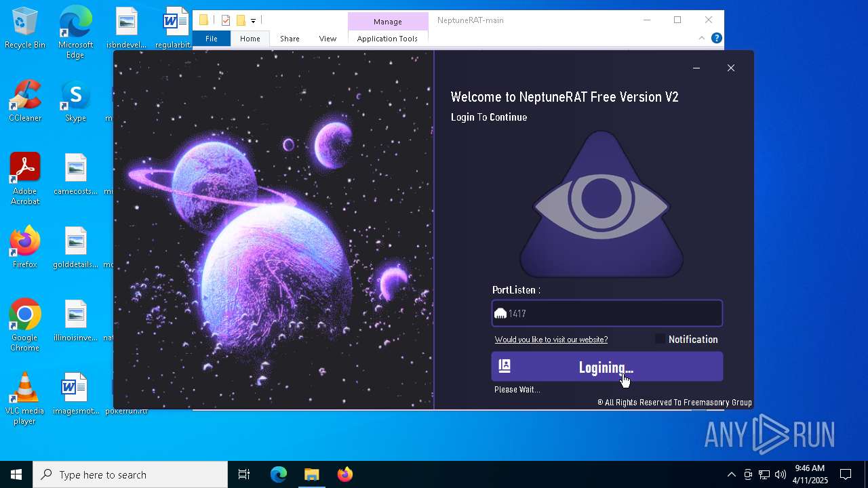The width and height of the screenshot is (868, 488).
Task: Open Edge from the taskbar
Action: coord(279,474)
